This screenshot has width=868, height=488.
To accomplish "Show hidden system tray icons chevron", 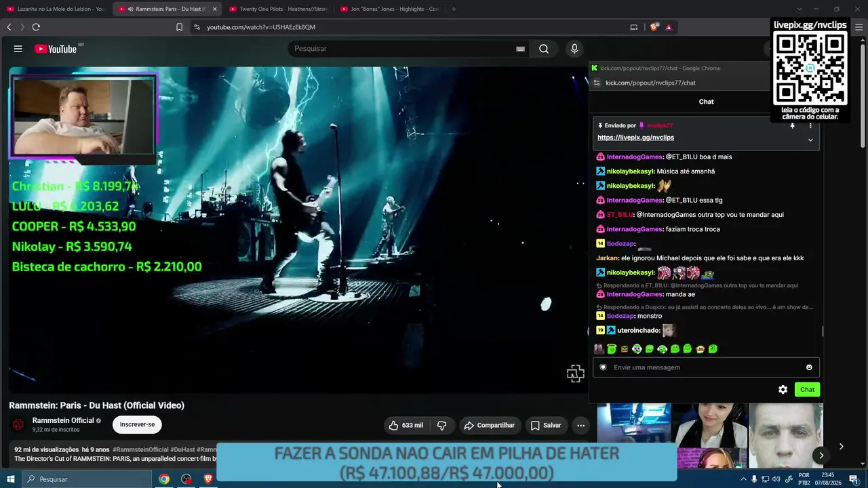I will [x=744, y=479].
